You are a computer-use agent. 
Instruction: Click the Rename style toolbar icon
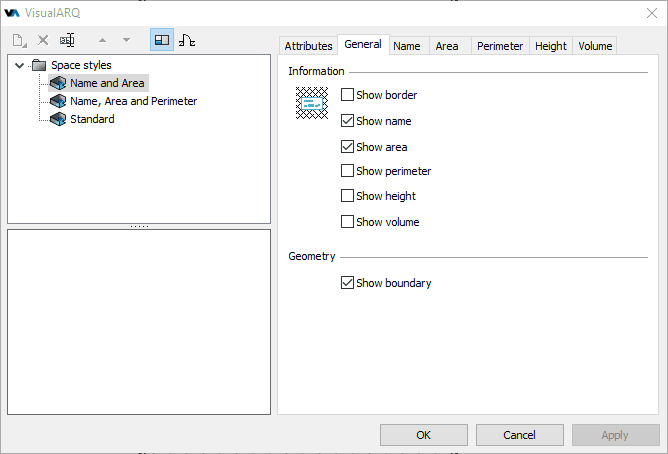point(67,40)
